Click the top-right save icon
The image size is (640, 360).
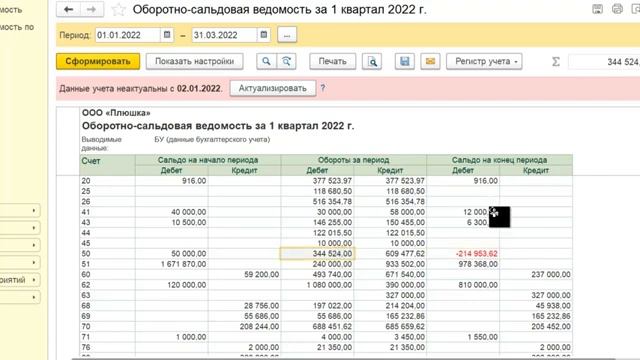[x=597, y=9]
